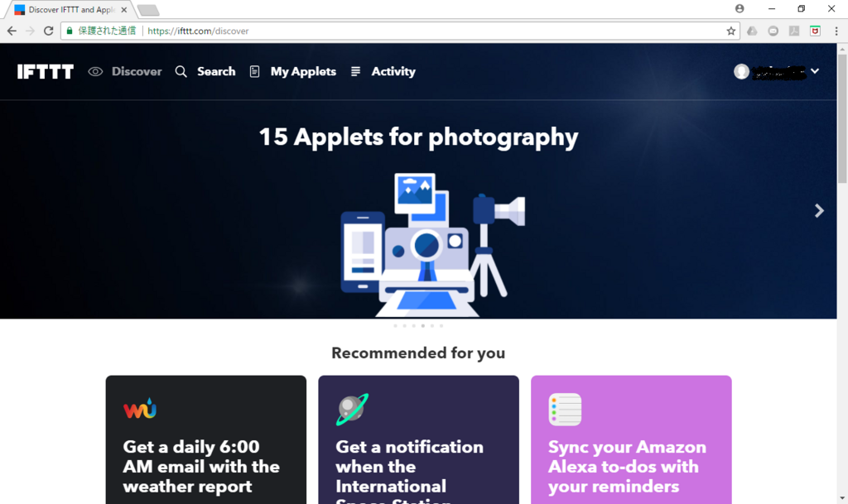
Task: Open the Activity page
Action: click(x=393, y=71)
